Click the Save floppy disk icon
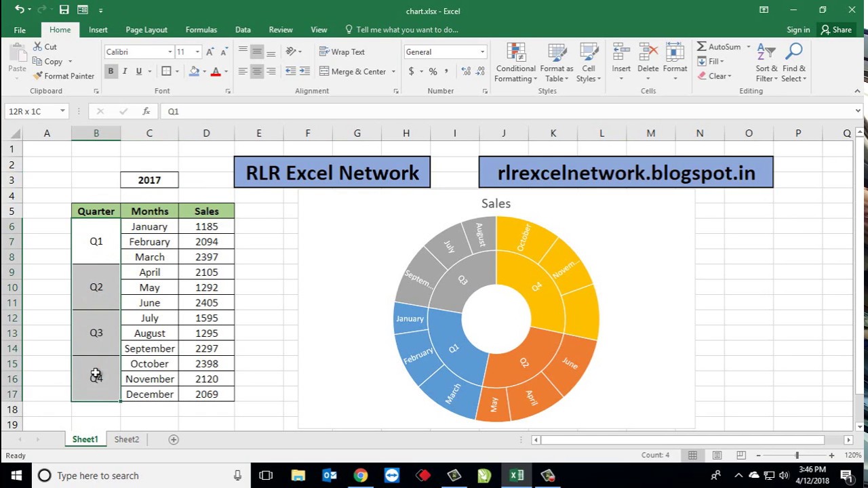Viewport: 868px width, 488px height. (64, 10)
